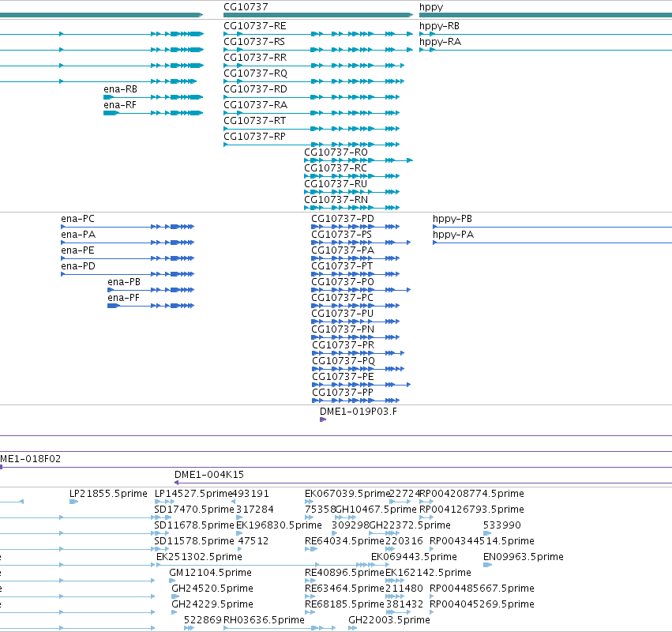Open protein CG10737-PQ
672x632 pixels.
pos(344,361)
